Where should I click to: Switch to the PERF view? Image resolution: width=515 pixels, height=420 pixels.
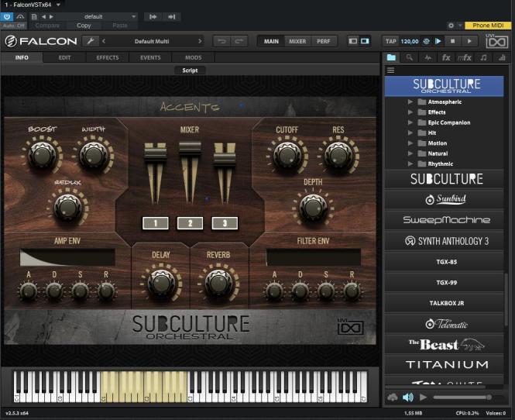click(324, 41)
